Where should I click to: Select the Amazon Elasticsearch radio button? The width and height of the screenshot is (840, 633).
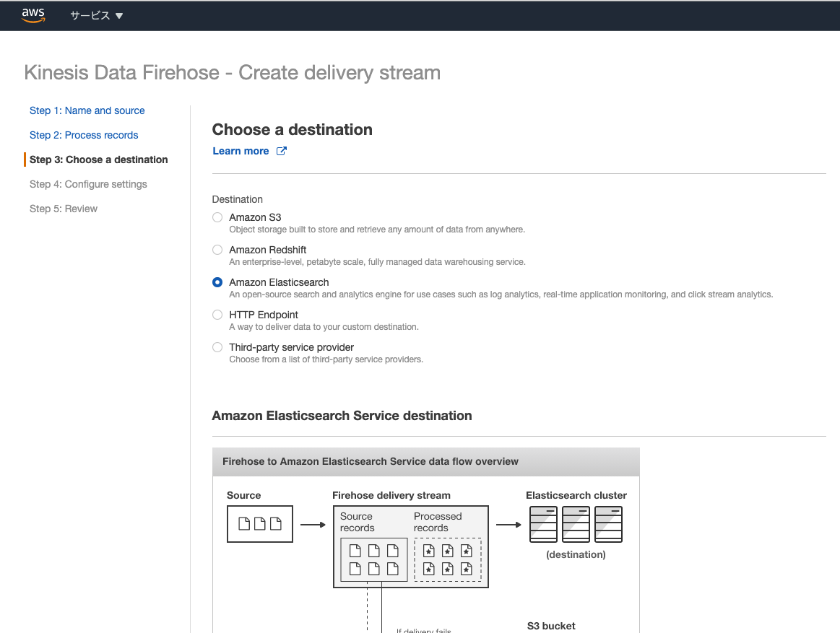pos(217,282)
